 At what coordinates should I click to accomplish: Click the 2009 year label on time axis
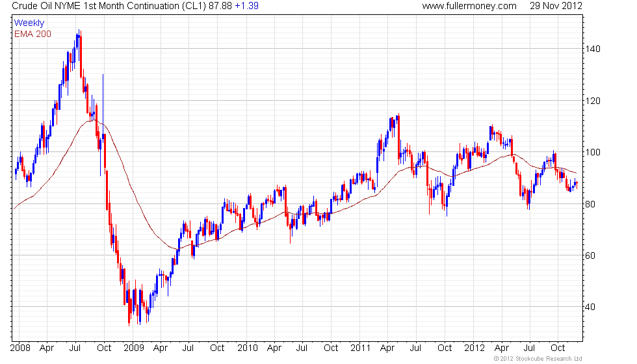134,348
